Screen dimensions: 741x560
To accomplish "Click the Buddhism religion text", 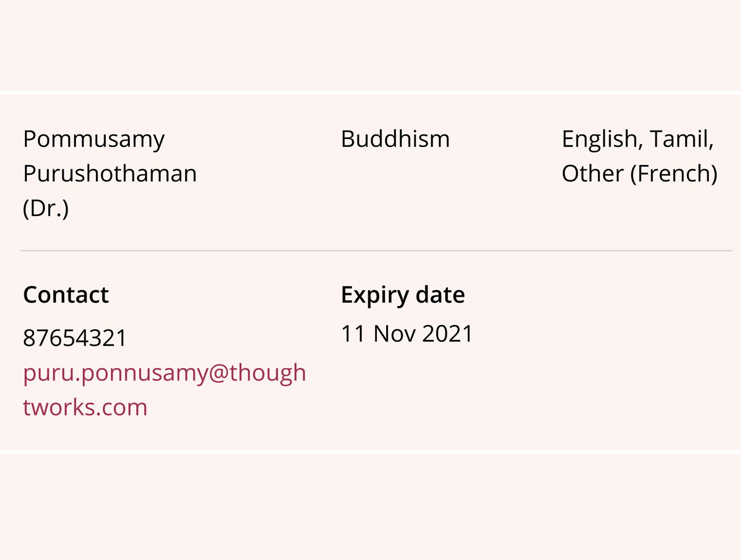I will (x=395, y=139).
